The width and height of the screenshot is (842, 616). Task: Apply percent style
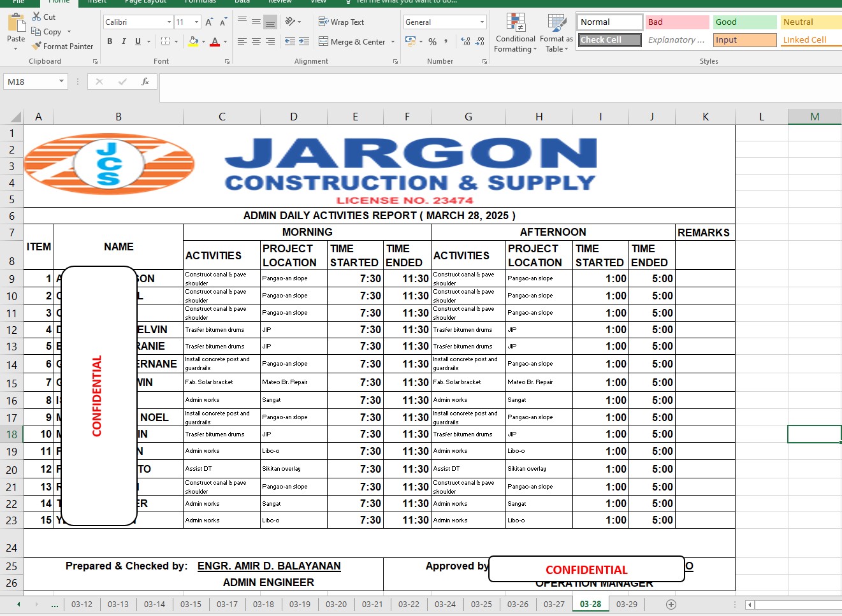click(x=433, y=41)
